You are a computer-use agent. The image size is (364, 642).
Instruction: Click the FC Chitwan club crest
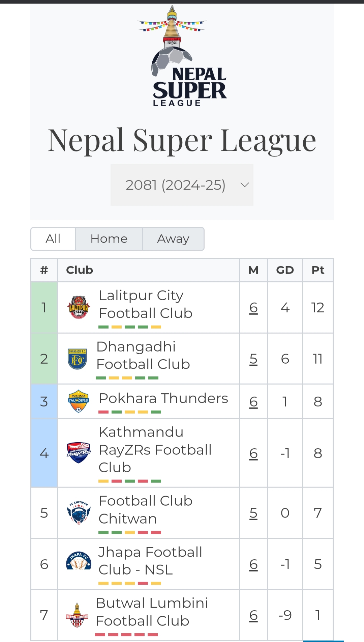pyautogui.click(x=79, y=513)
